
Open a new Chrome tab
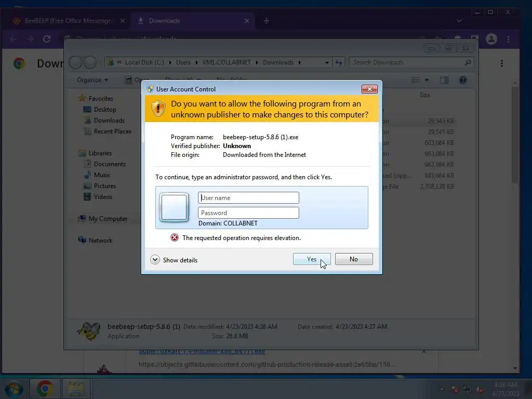click(267, 21)
